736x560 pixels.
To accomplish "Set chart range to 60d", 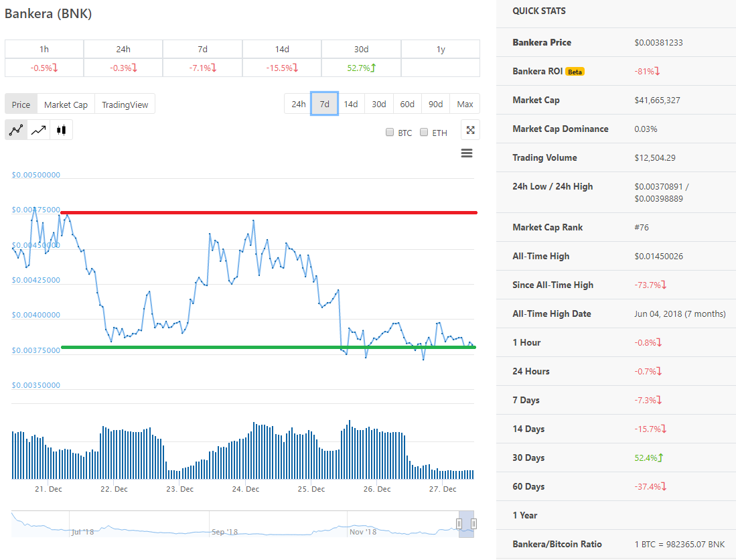I will tap(407, 104).
